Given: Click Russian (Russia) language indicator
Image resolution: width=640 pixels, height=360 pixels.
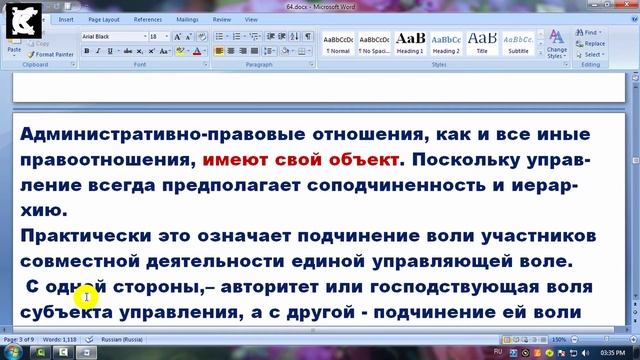Looking at the screenshot, I should point(122,340).
